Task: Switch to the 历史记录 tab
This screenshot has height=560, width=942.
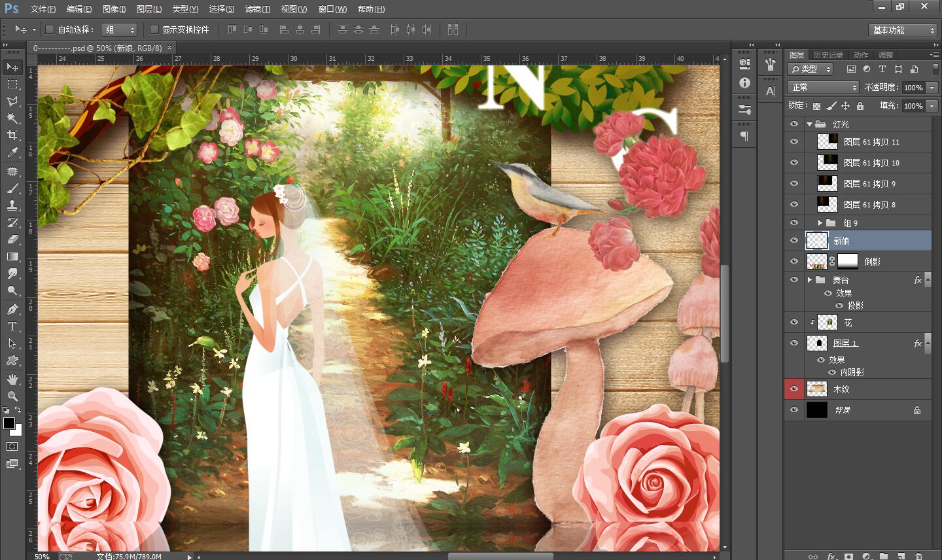Action: 828,55
